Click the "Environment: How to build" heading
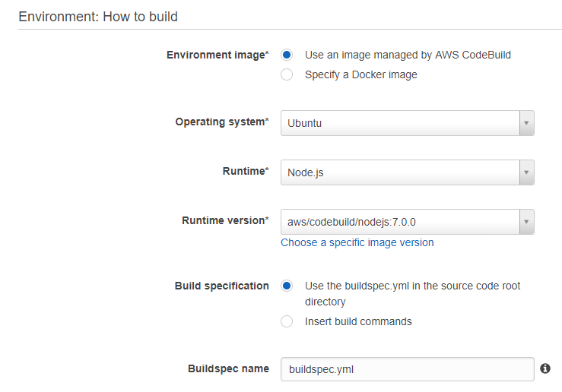This screenshot has height=392, width=562. point(98,16)
